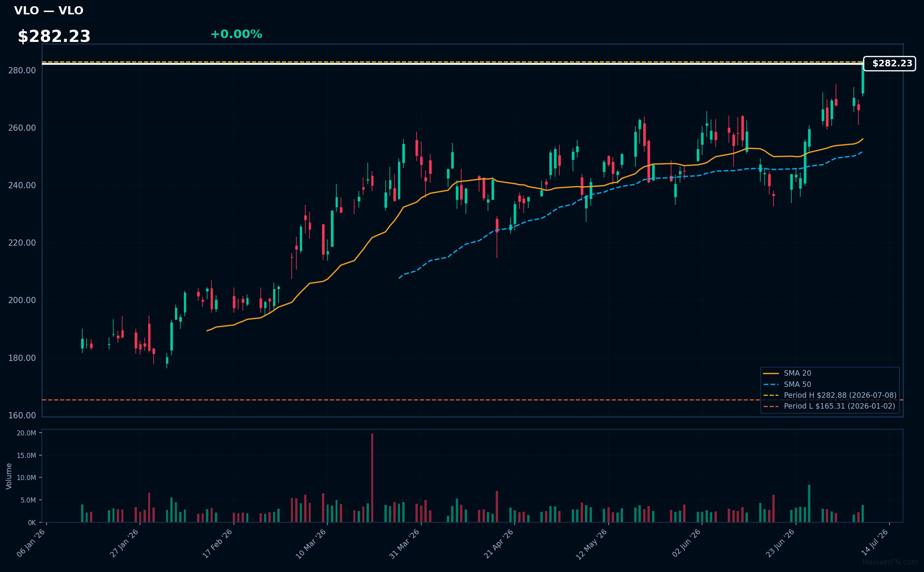This screenshot has height=572, width=924.
Task: Click the large $282.23 price heading
Action: tap(54, 36)
